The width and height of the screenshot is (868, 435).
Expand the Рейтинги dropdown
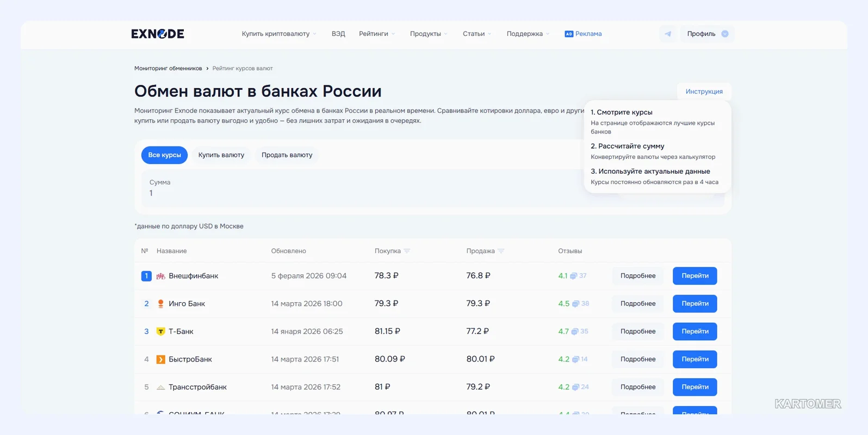coord(377,34)
